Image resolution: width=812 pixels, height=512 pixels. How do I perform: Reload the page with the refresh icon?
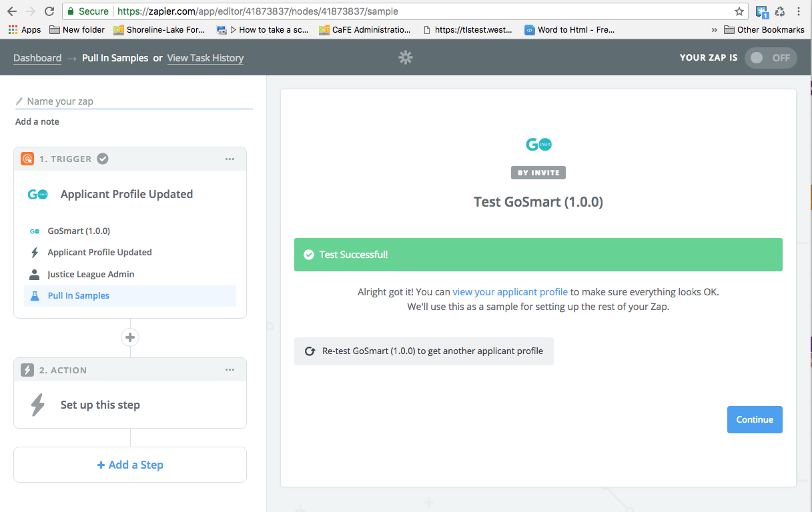(x=49, y=11)
